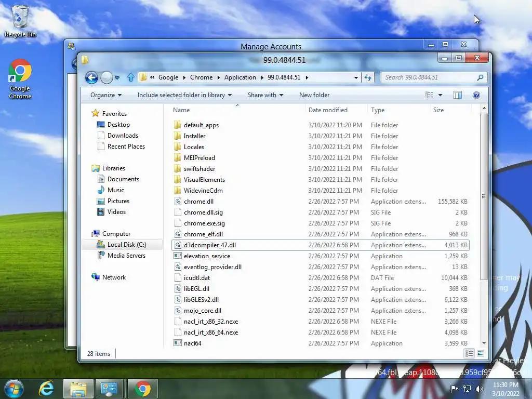This screenshot has height=399, width=532.
Task: Toggle the preview pane icon in the toolbar
Action: click(457, 95)
